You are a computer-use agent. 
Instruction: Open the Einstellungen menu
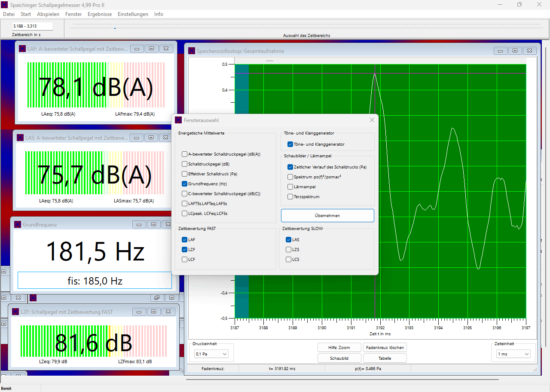(x=133, y=14)
